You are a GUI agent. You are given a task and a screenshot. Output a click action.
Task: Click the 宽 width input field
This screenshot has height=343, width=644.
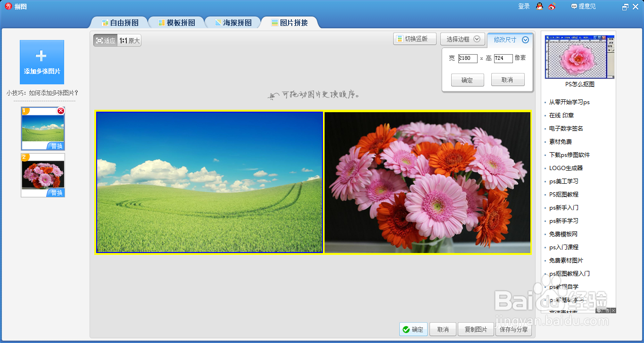[468, 58]
